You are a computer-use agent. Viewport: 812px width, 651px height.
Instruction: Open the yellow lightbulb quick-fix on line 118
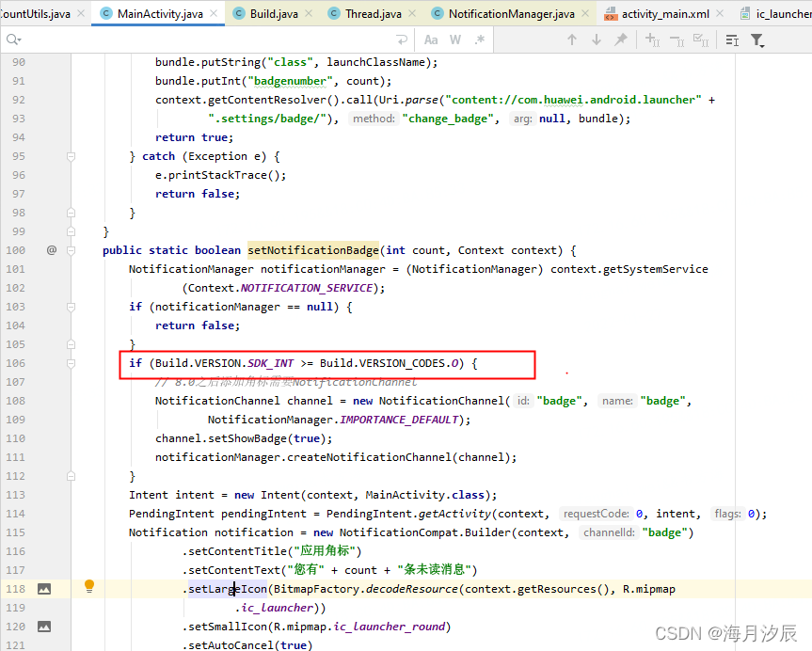(x=89, y=586)
